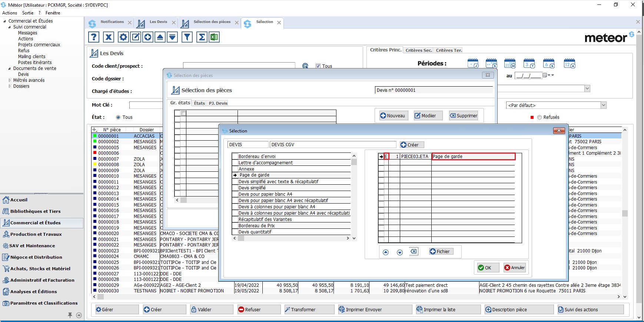Expand grid column selector next to N° pièce
The height and width of the screenshot is (322, 644).
pos(95,130)
